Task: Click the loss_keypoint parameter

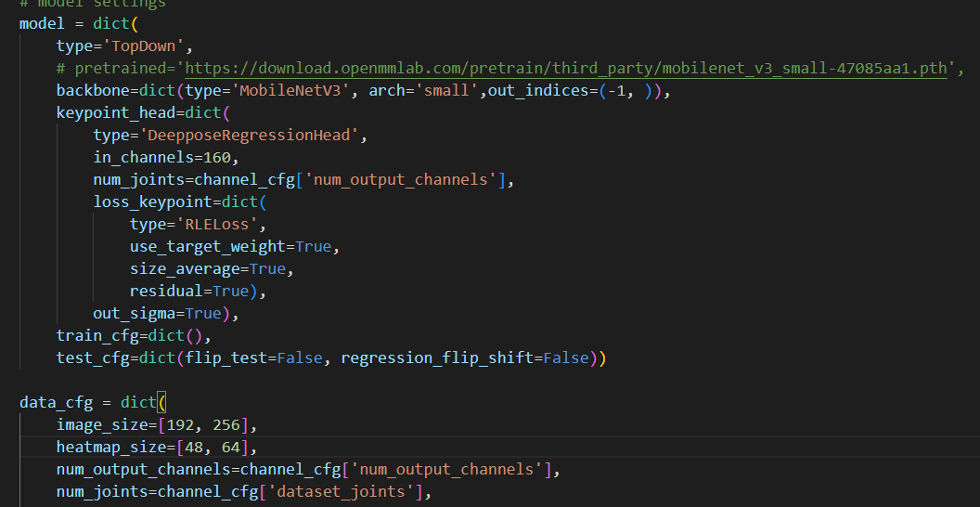Action: [153, 201]
